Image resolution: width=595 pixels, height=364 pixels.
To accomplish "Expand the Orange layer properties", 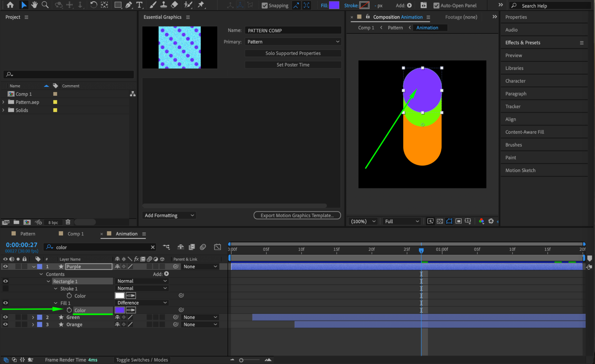I will (x=33, y=324).
